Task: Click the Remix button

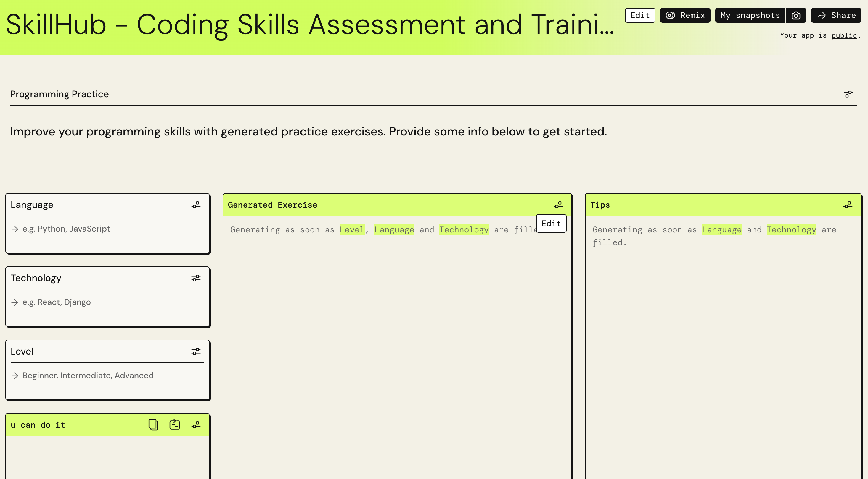Action: 685,15
